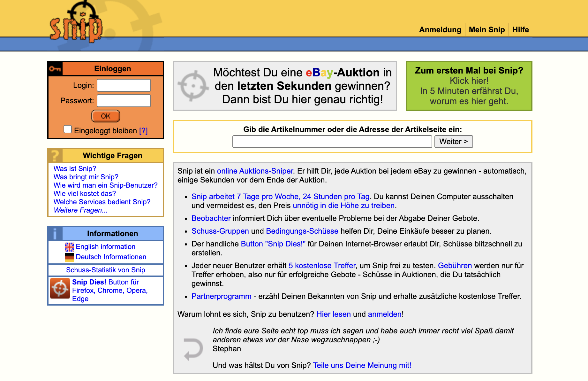Open the Weitere Fragen... link
The image size is (588, 381).
[80, 210]
